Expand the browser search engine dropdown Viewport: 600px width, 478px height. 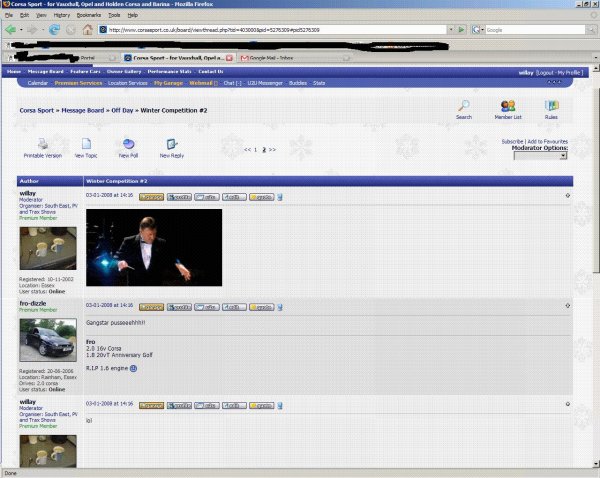coord(480,30)
